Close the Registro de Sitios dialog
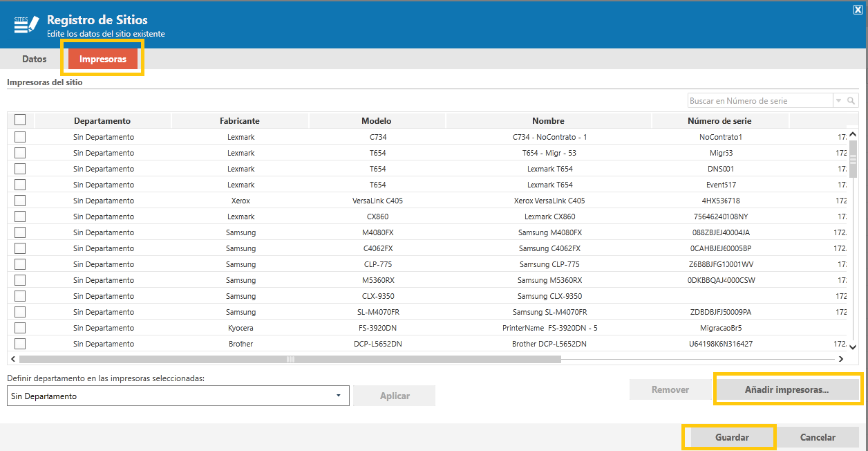Screen dimensions: 868x451 click(858, 9)
